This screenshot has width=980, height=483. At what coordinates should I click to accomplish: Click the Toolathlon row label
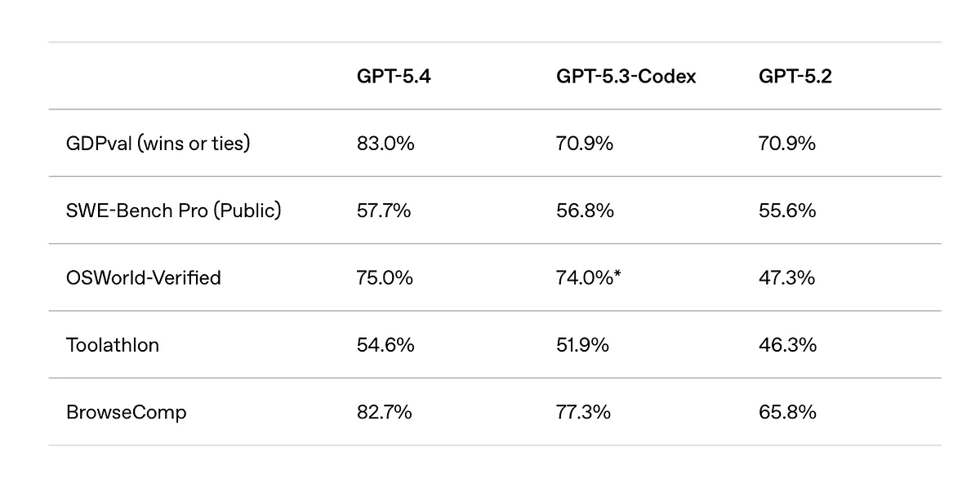[113, 345]
